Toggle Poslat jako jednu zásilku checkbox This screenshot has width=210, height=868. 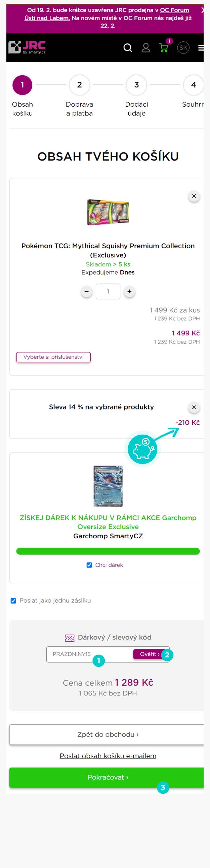tap(13, 601)
